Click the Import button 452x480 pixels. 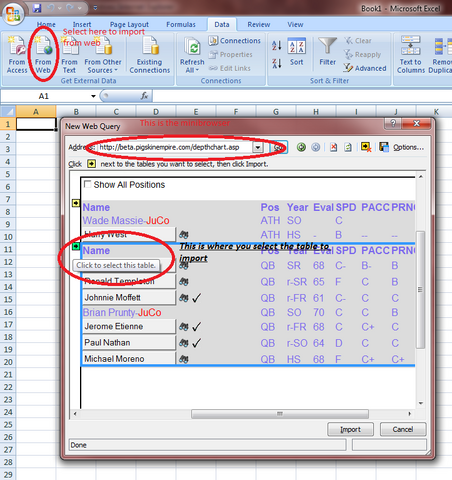(x=350, y=429)
